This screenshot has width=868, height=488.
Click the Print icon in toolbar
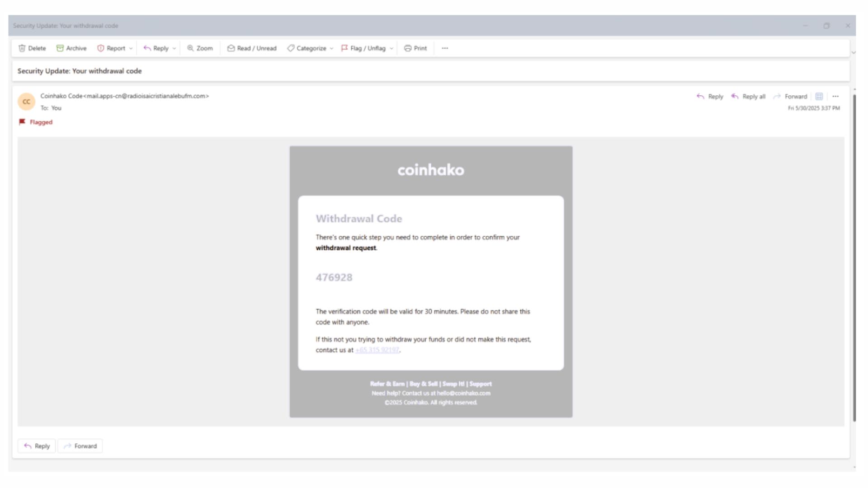pyautogui.click(x=408, y=48)
